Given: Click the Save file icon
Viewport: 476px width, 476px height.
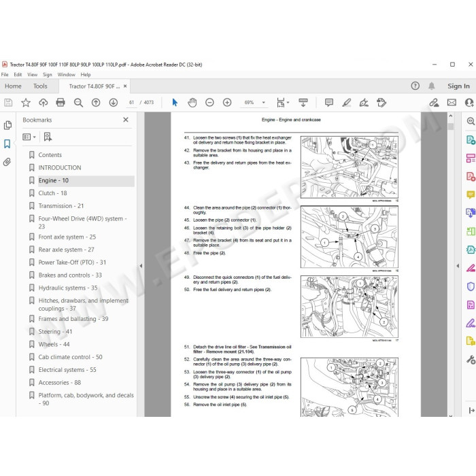Looking at the screenshot, I should [8, 103].
